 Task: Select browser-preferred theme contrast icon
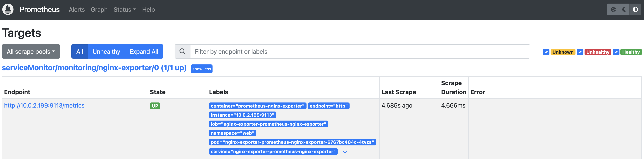(635, 9)
